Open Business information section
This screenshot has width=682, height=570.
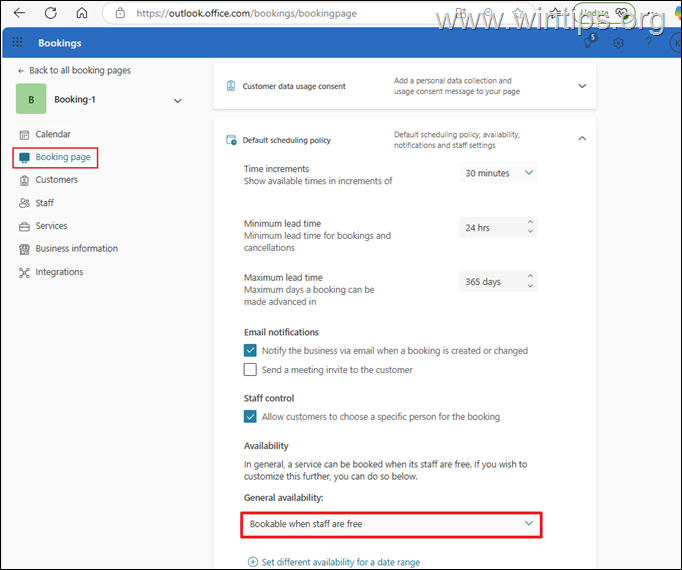(77, 248)
